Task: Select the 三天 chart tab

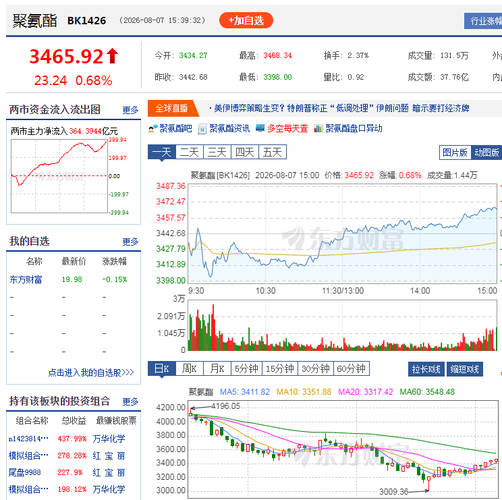Action: [x=217, y=152]
